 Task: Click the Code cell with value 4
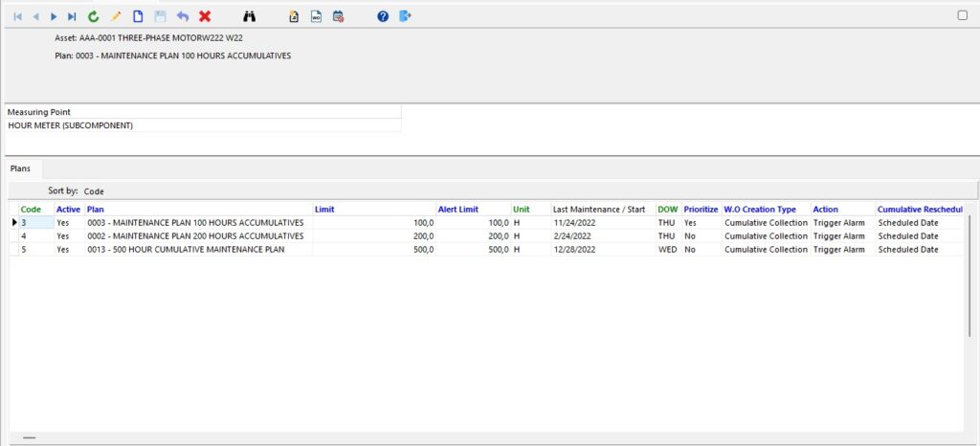tap(37, 236)
